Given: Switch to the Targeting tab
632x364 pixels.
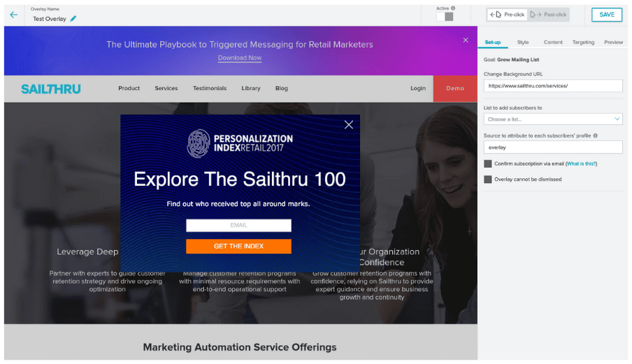Looking at the screenshot, I should click(583, 42).
